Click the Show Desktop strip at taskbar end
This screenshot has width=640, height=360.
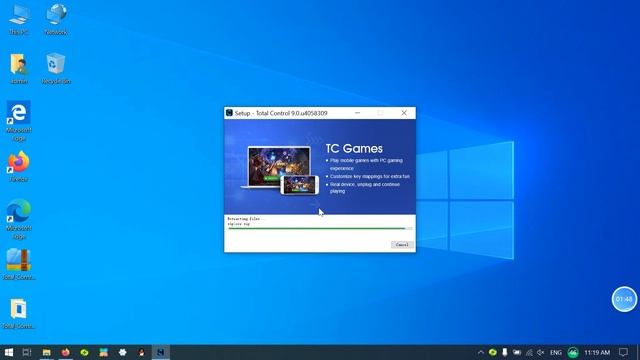638,352
